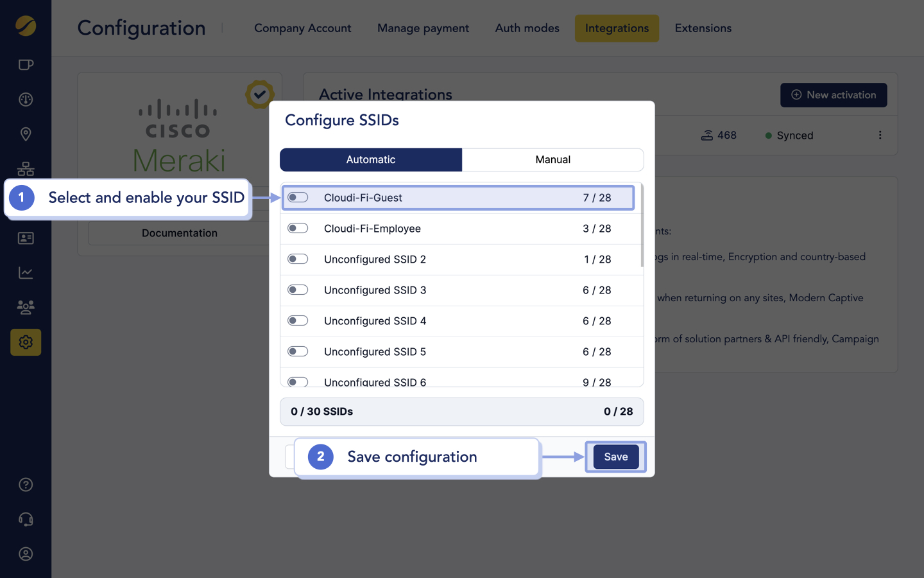Click the contact card icon in sidebar
This screenshot has height=578, width=924.
pos(25,238)
